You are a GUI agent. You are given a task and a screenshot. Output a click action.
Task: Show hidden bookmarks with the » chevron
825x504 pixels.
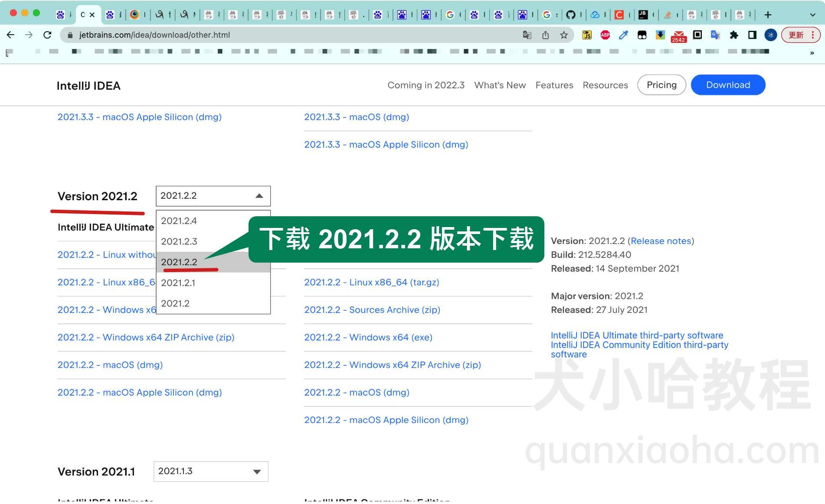pos(812,53)
